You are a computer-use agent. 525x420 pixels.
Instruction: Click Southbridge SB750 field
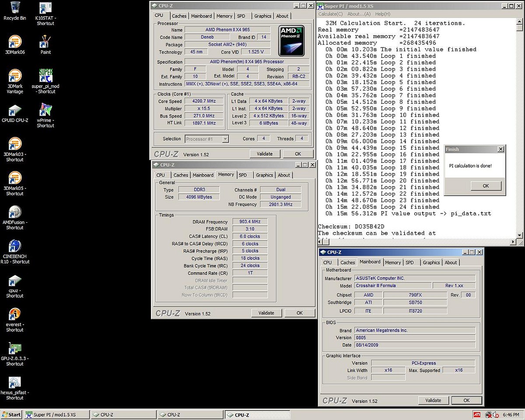pos(415,303)
